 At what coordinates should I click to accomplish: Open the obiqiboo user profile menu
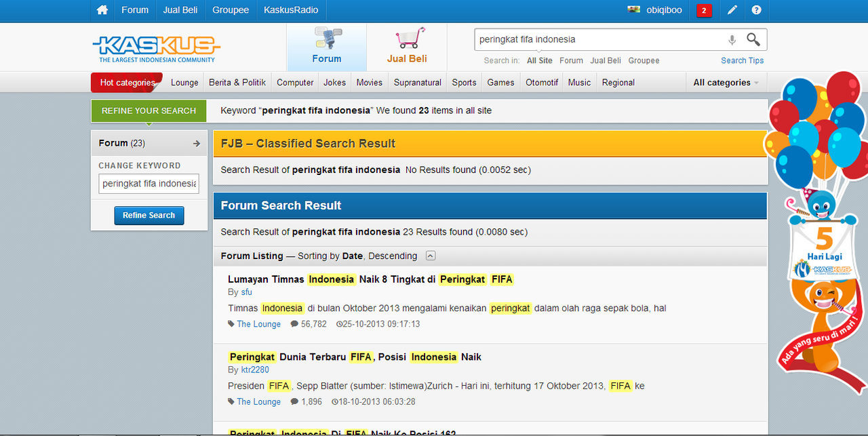click(x=665, y=10)
